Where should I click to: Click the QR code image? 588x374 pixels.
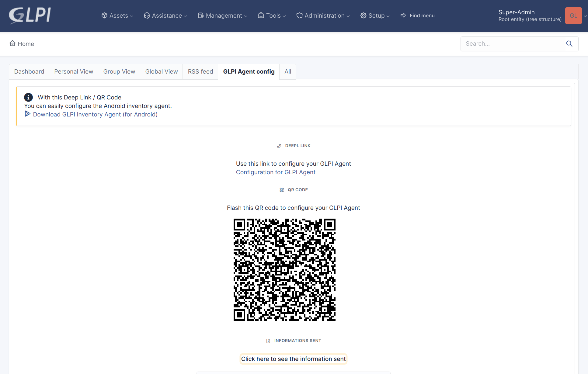(x=284, y=269)
